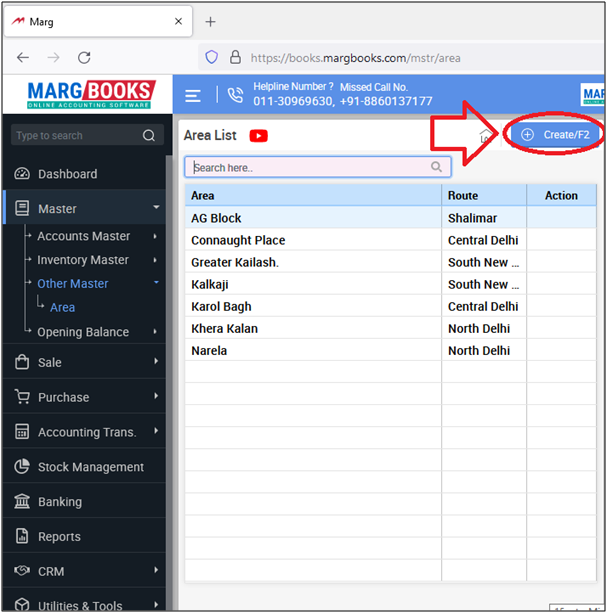Image resolution: width=608 pixels, height=613 pixels.
Task: Click the Action column header
Action: (561, 195)
